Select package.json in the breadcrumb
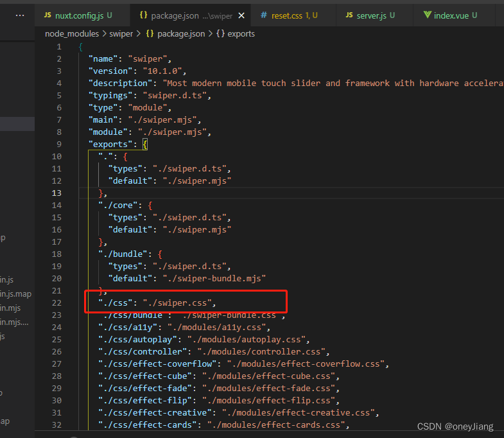504x438 pixels. pyautogui.click(x=181, y=34)
